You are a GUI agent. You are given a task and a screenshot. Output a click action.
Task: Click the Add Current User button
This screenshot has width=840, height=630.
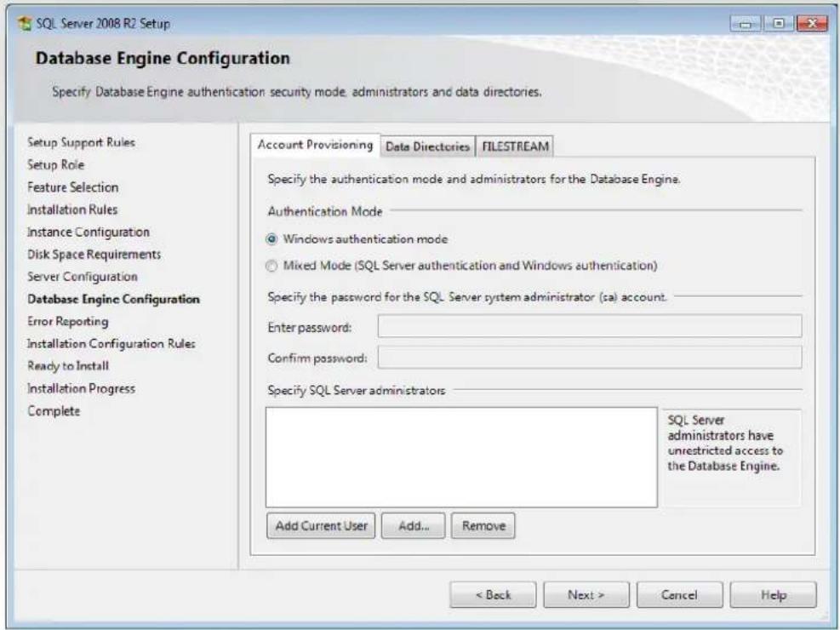pyautogui.click(x=321, y=525)
